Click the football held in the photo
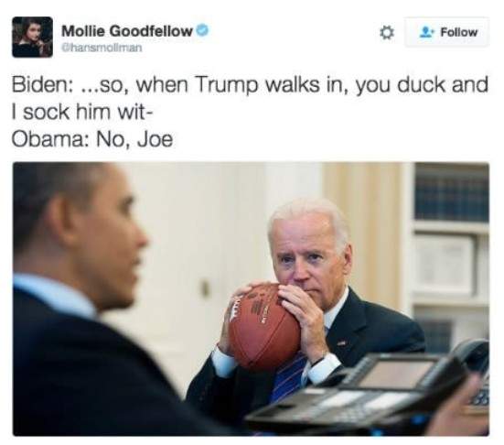This screenshot has height=445, width=504. click(264, 327)
